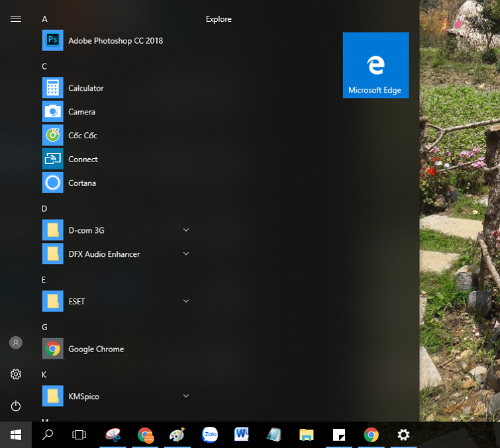
Task: Open the hamburger menu in Start
Action: click(x=16, y=19)
